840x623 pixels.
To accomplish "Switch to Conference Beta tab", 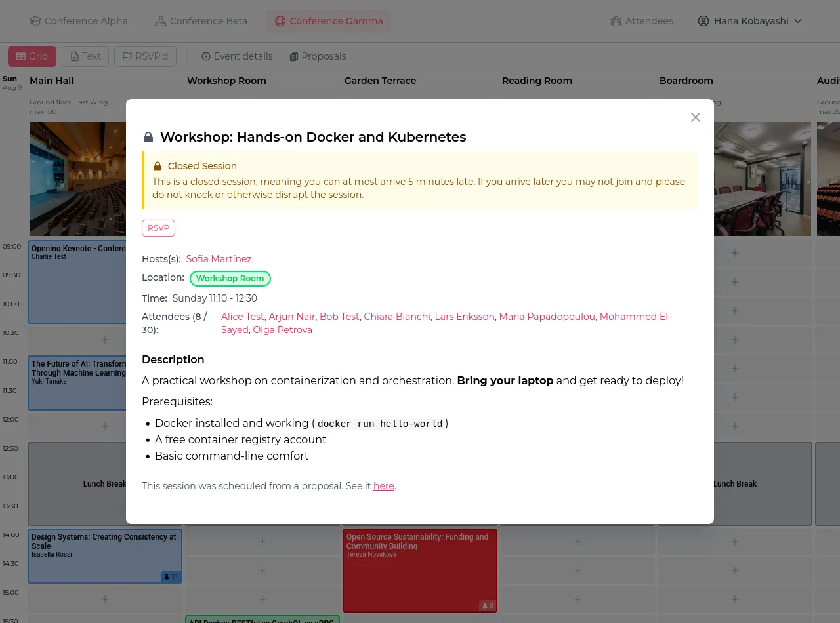I will tap(201, 21).
